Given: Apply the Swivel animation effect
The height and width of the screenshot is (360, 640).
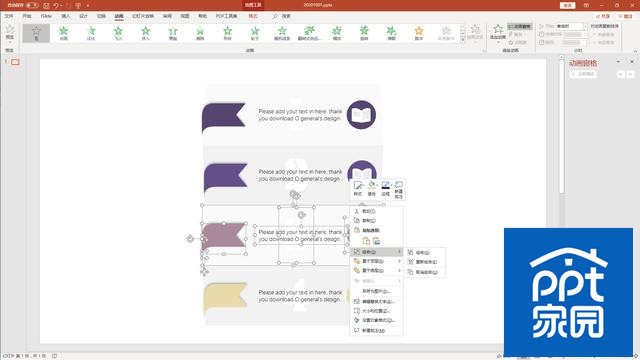Looking at the screenshot, I should point(364,33).
